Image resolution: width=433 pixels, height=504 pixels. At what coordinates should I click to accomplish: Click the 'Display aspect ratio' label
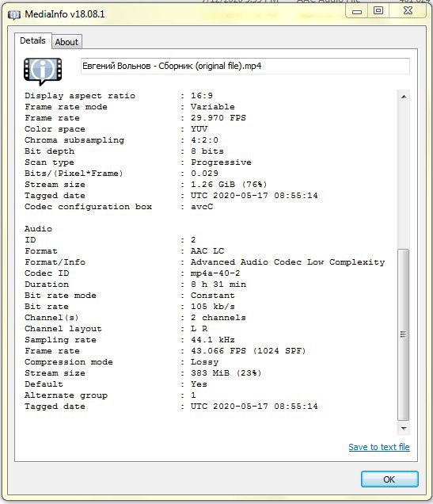80,96
